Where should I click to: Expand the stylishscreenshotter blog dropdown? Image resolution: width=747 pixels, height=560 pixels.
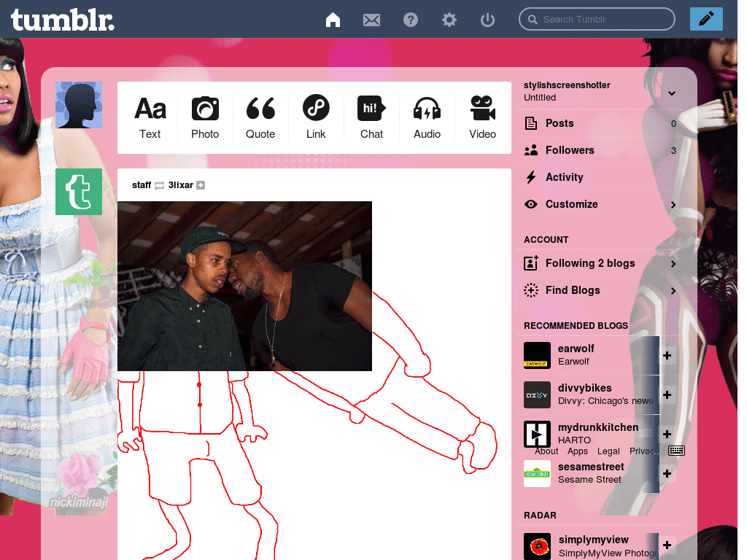[x=672, y=93]
